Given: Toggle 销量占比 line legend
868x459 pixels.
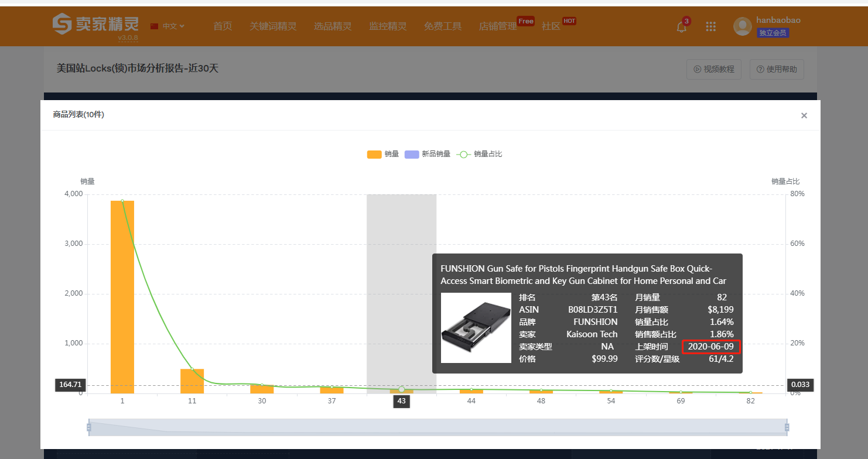Looking at the screenshot, I should point(480,154).
